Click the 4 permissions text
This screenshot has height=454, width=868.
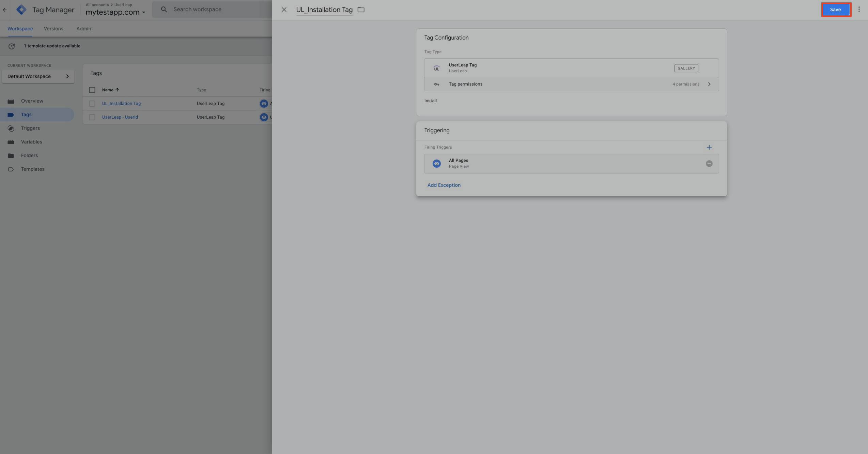686,84
